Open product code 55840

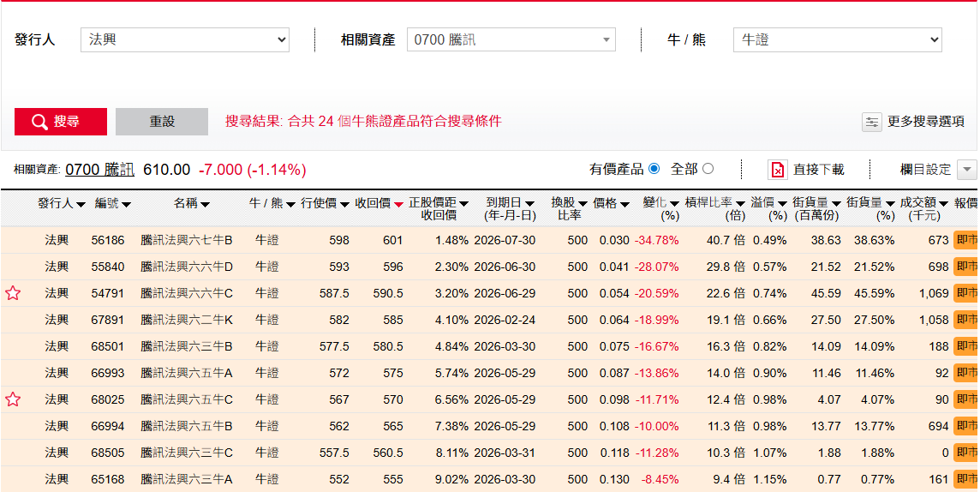click(107, 267)
